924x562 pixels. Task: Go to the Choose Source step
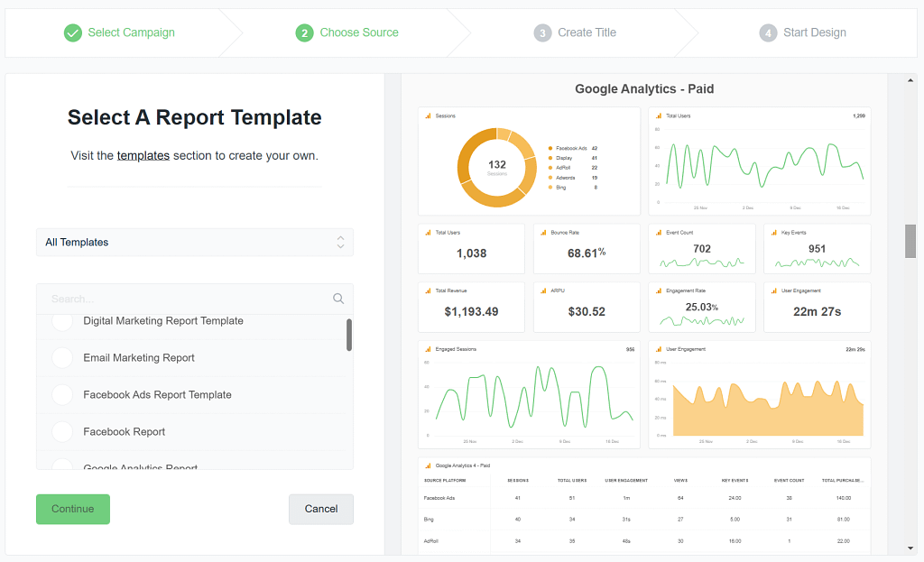347,33
